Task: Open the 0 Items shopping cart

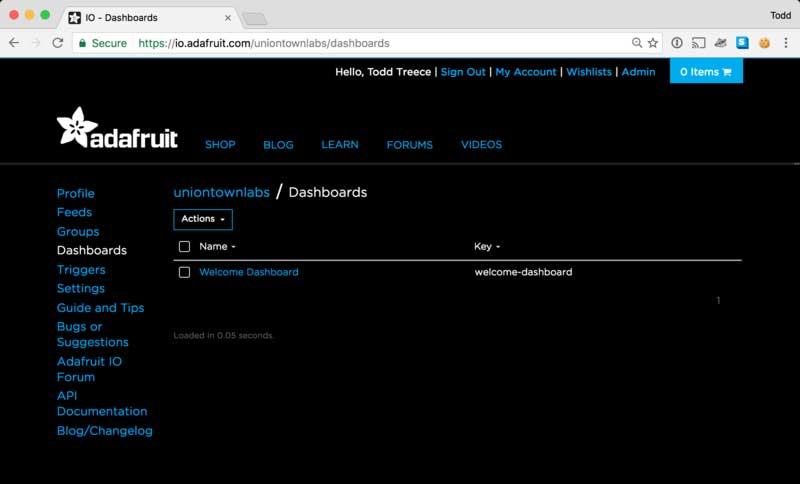Action: (706, 72)
